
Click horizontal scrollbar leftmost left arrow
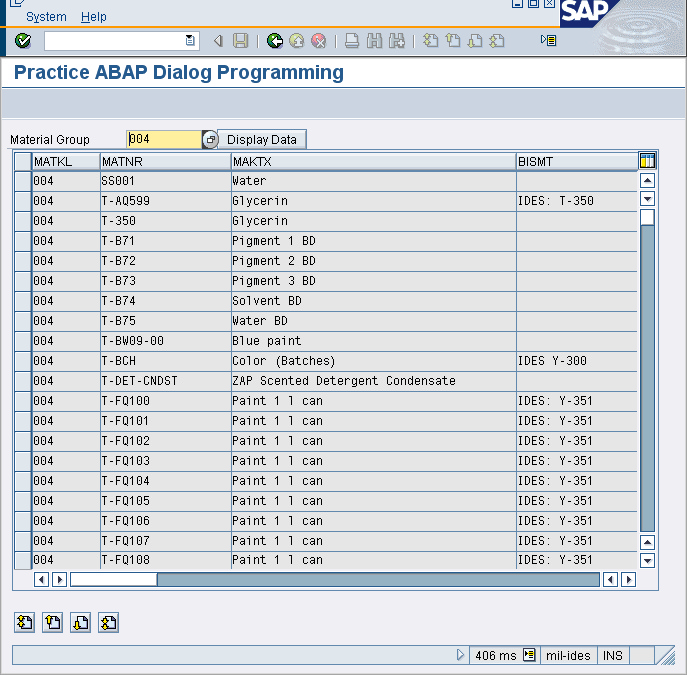pyautogui.click(x=41, y=580)
